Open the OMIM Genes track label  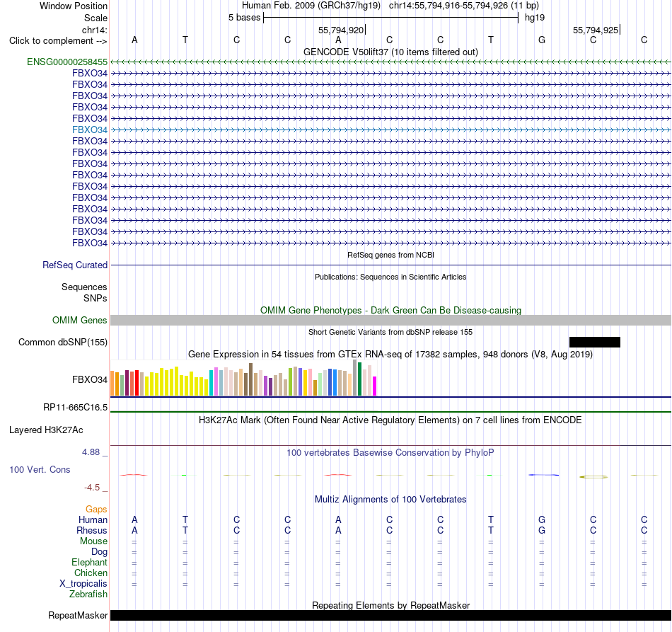pyautogui.click(x=79, y=321)
